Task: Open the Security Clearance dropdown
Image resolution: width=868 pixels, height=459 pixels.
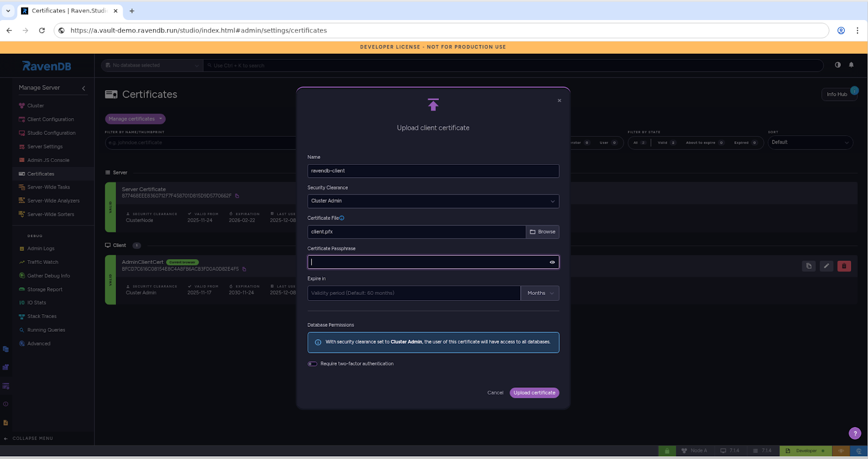Action: (x=433, y=201)
